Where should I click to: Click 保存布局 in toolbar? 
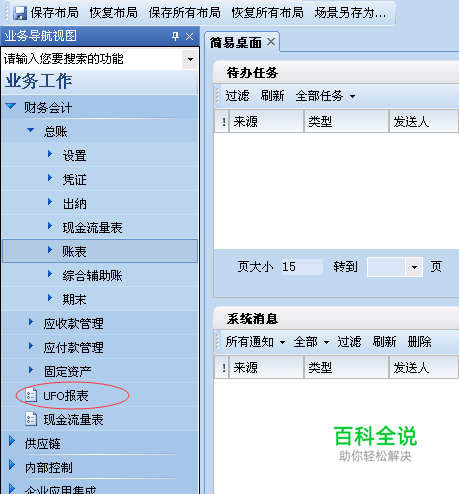(x=55, y=13)
